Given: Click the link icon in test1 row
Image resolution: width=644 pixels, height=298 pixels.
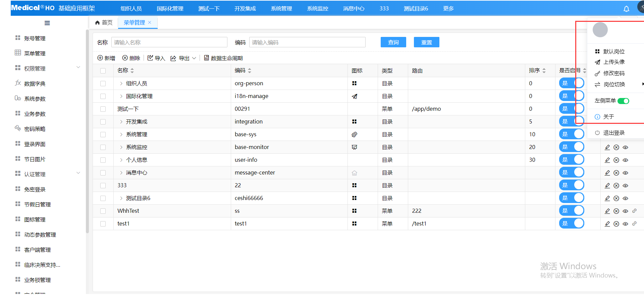Looking at the screenshot, I should (634, 223).
